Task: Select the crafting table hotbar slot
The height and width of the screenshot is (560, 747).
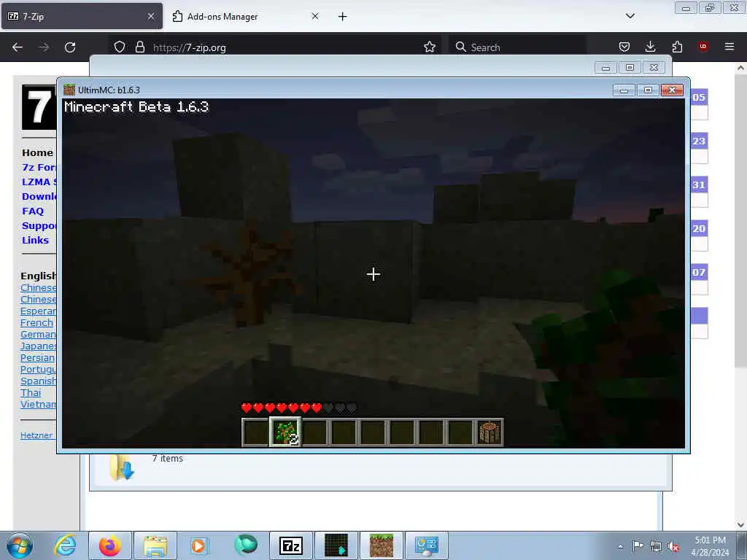Action: [x=489, y=432]
